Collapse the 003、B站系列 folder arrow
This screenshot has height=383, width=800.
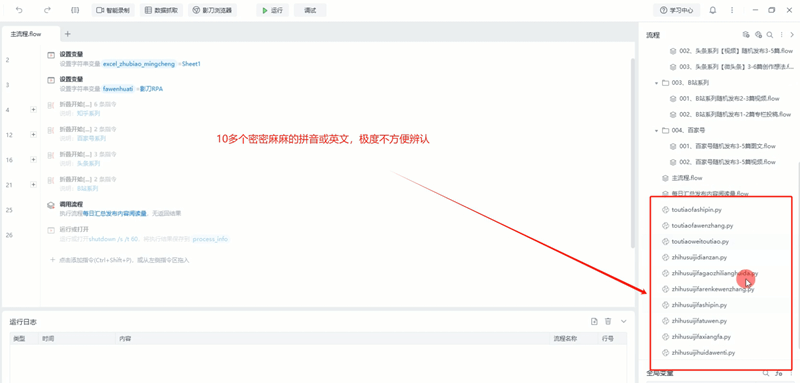(656, 83)
